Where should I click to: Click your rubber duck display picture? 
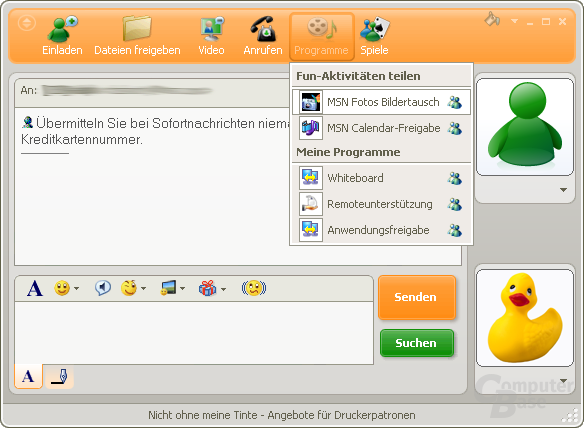click(525, 318)
